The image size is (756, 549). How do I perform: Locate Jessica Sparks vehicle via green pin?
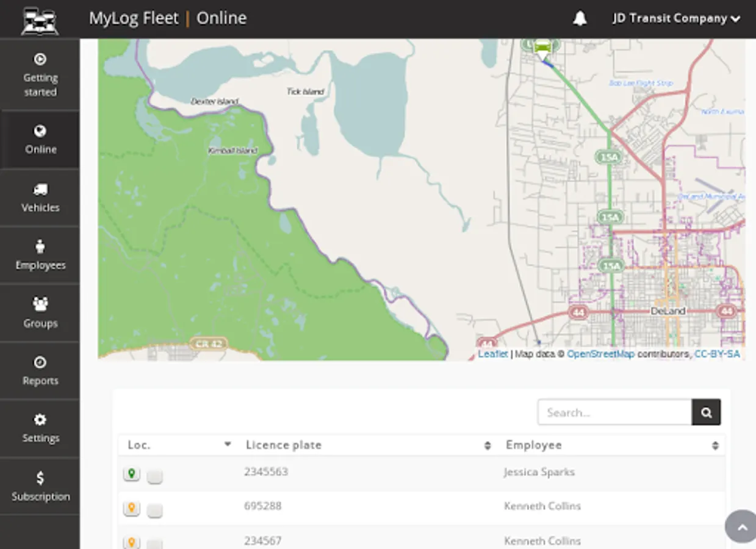point(131,474)
